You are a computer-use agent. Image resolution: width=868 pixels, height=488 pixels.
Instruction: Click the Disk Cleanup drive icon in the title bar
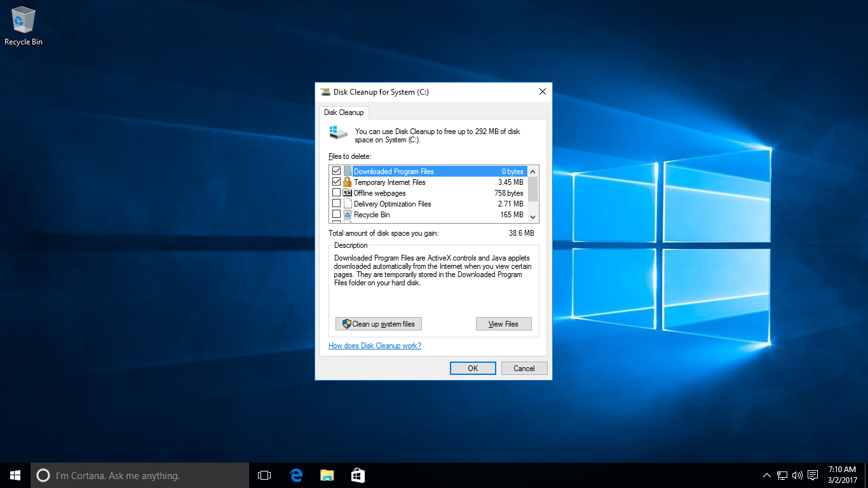pos(325,91)
